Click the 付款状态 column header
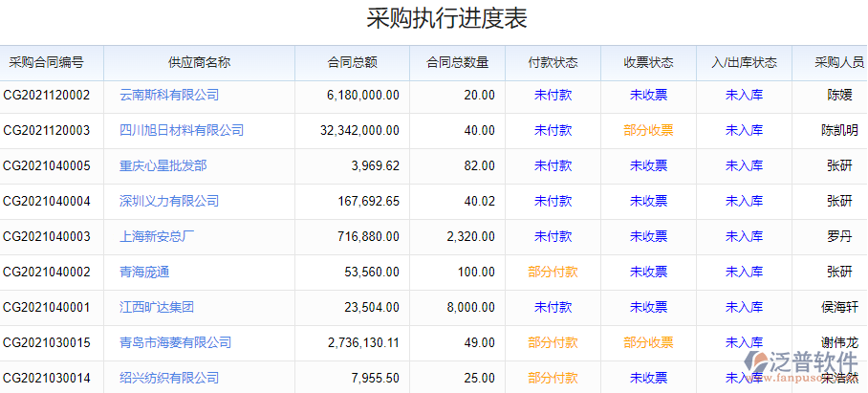The image size is (868, 393). point(553,63)
